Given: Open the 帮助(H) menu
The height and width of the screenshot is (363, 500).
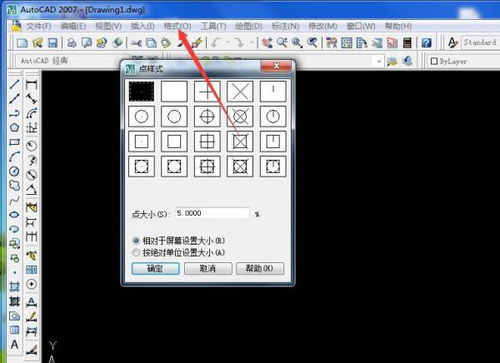Looking at the screenshot, I should [398, 26].
